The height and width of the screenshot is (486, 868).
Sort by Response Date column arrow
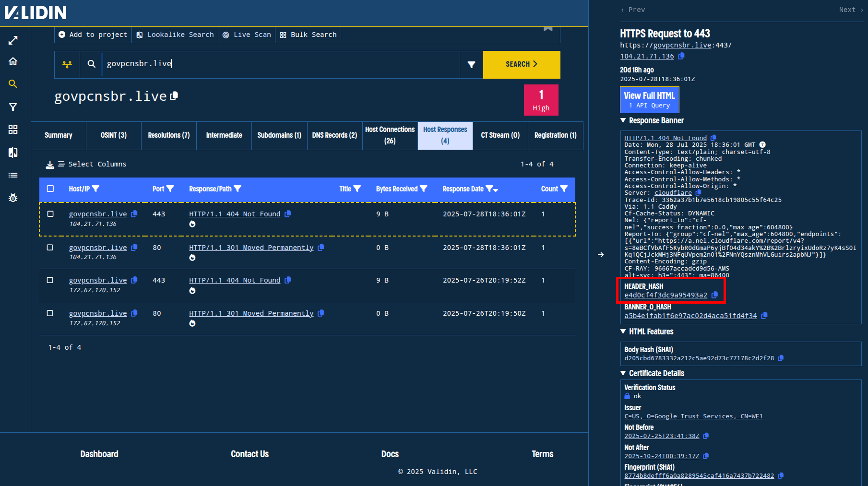[496, 190]
